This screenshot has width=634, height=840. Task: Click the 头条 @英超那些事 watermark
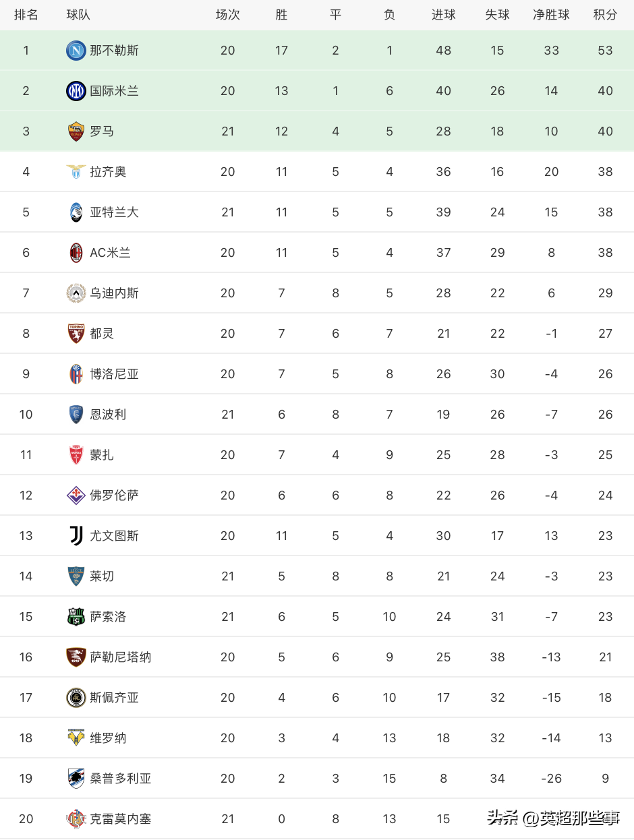(554, 818)
